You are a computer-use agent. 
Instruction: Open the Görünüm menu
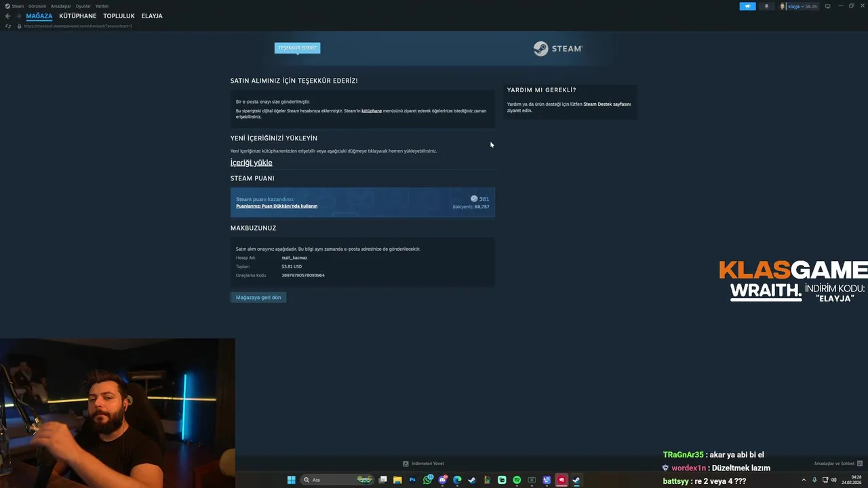37,6
